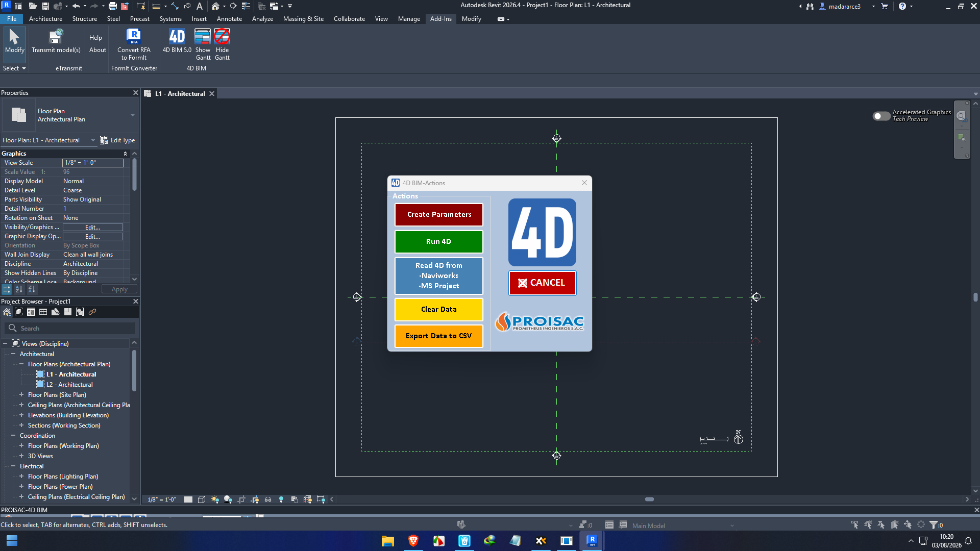The height and width of the screenshot is (551, 980).
Task: Toggle Shadows icon in view control bar
Action: pos(228,499)
